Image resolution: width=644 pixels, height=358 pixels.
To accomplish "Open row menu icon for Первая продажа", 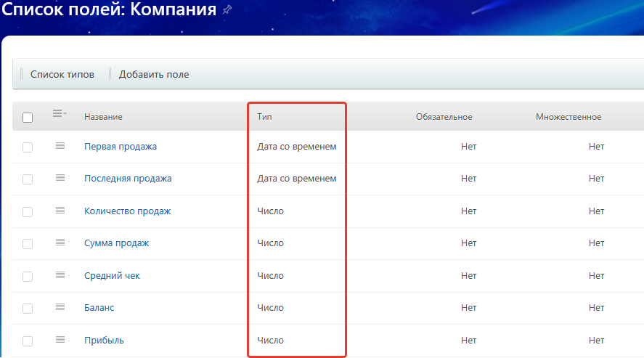I will pos(60,146).
